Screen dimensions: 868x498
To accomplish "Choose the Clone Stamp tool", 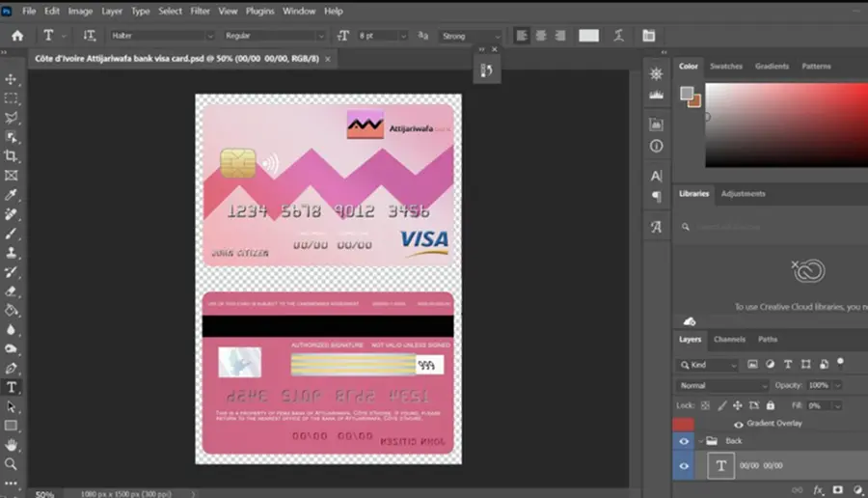I will point(11,253).
